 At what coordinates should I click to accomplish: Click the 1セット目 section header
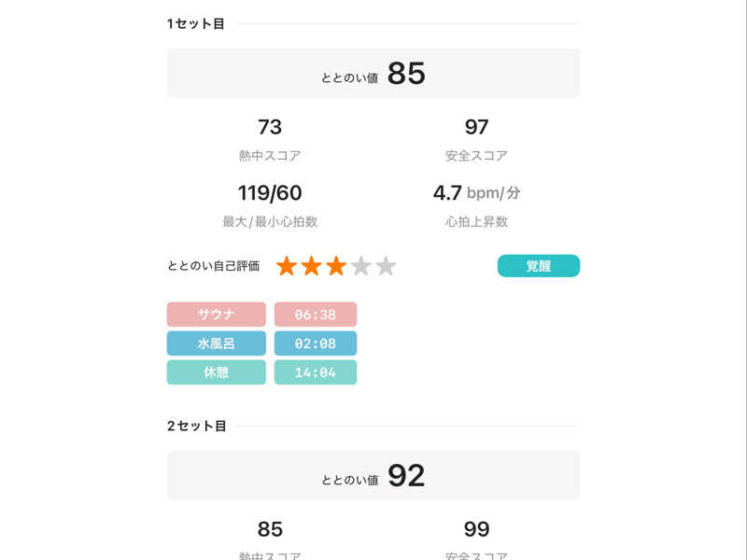[x=196, y=24]
